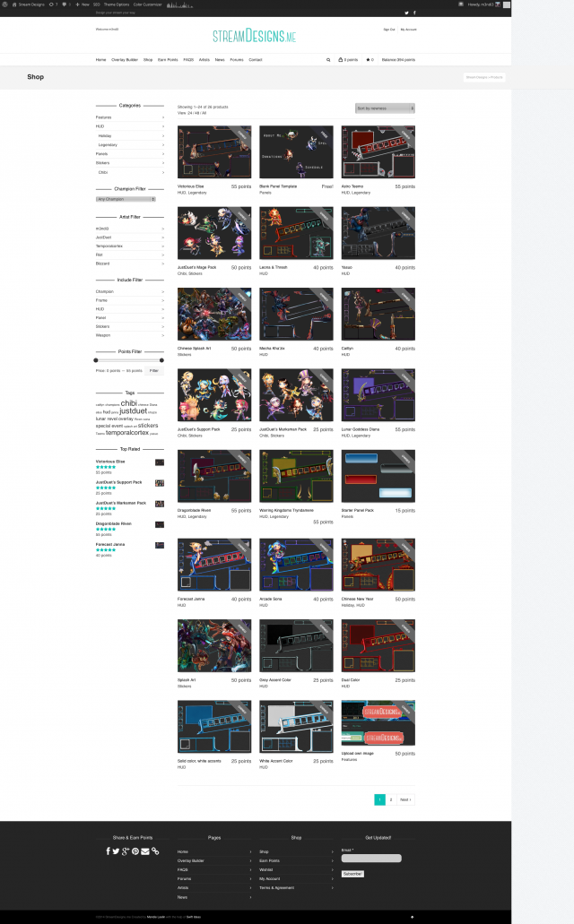Viewport: 574px width, 924px height.
Task: Share via the footer email envelope icon
Action: pyautogui.click(x=145, y=851)
